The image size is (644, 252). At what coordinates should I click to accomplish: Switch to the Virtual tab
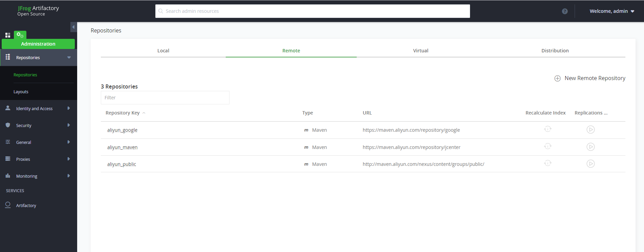click(421, 51)
